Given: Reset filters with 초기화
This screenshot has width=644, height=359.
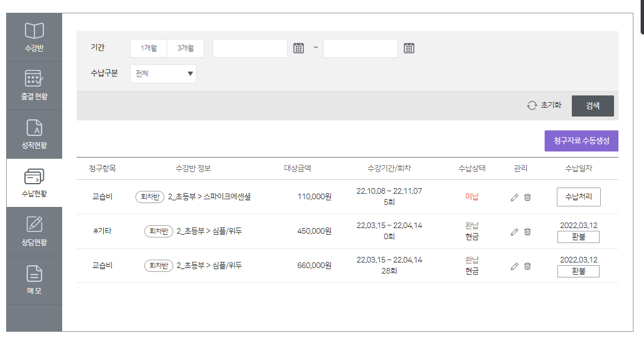Looking at the screenshot, I should click(x=544, y=105).
